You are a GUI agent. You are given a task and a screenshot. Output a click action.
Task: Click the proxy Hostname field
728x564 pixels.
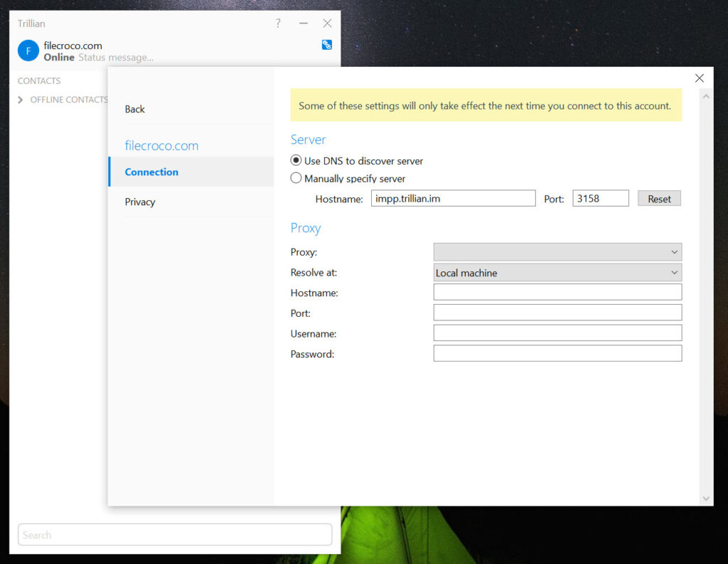point(557,292)
